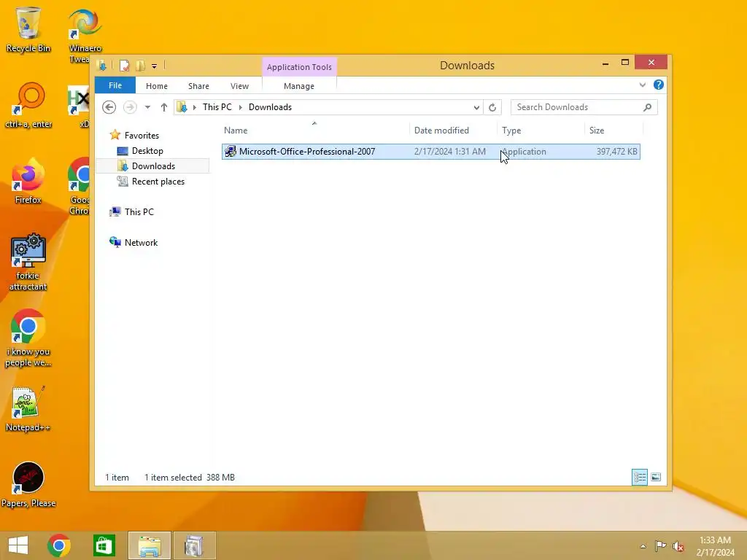Open Chrome from the taskbar
Viewport: 747px width, 560px height.
(59, 545)
